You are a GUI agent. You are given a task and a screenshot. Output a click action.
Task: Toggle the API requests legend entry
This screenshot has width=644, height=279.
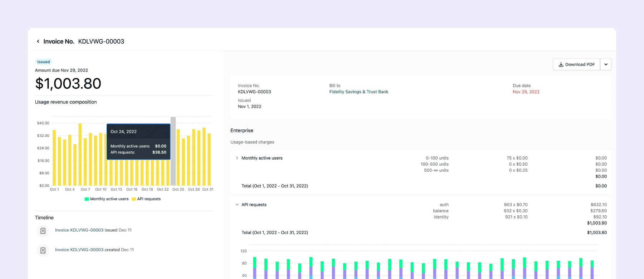pyautogui.click(x=146, y=199)
